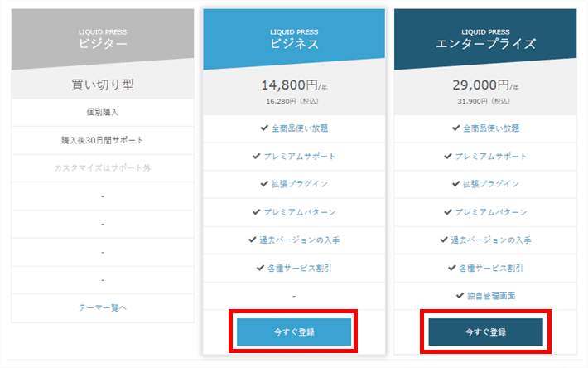
Task: Click 過去バージョンの入手 in Business column
Action: (299, 240)
